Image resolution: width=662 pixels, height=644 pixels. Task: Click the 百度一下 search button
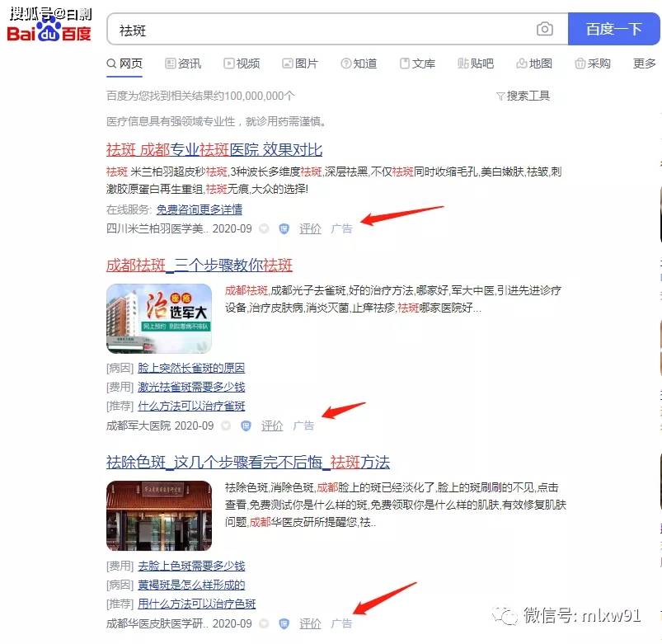point(613,29)
